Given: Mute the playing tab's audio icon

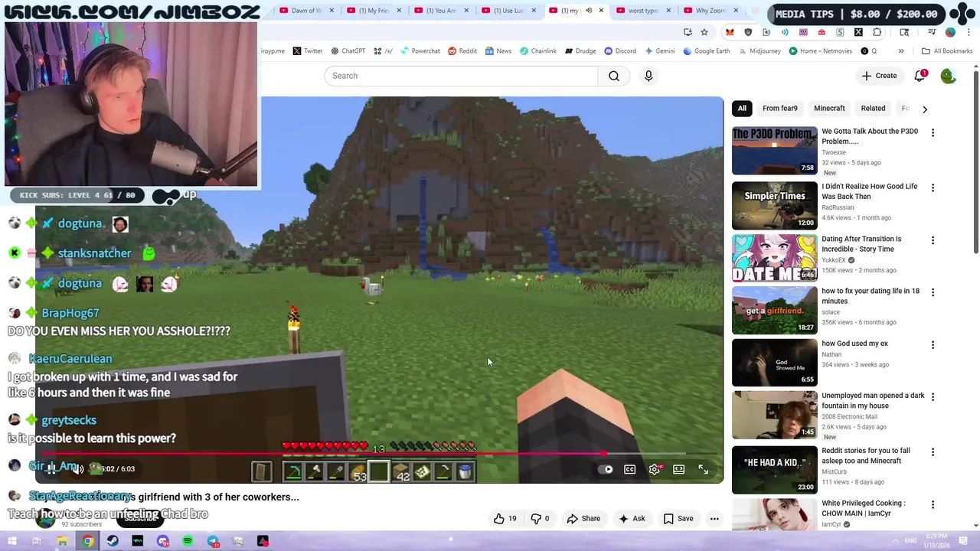Looking at the screenshot, I should (x=589, y=11).
